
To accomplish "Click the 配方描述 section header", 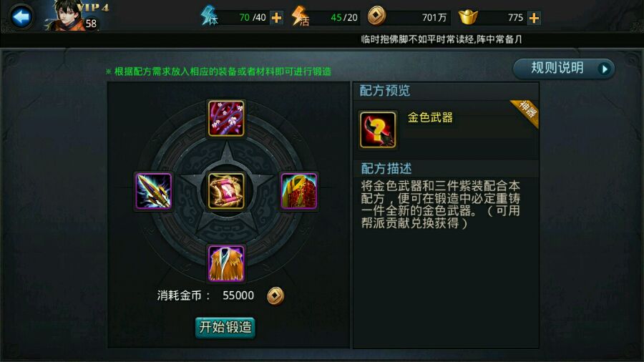I will (386, 169).
